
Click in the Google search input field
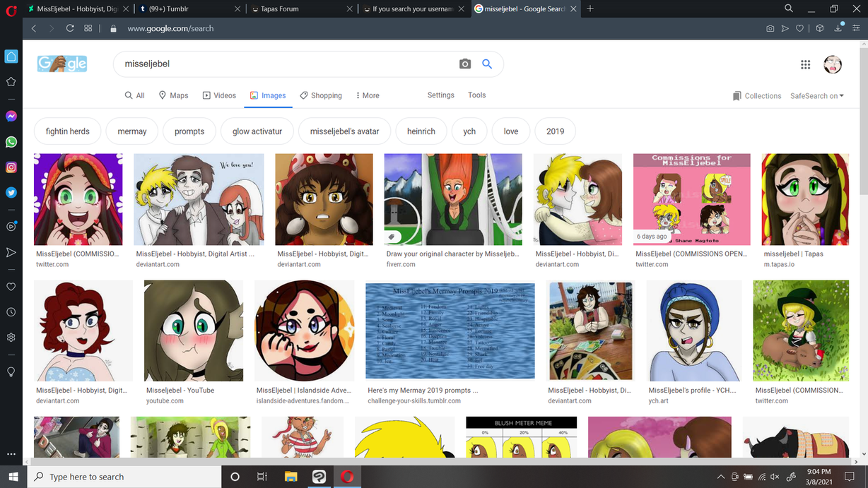283,64
